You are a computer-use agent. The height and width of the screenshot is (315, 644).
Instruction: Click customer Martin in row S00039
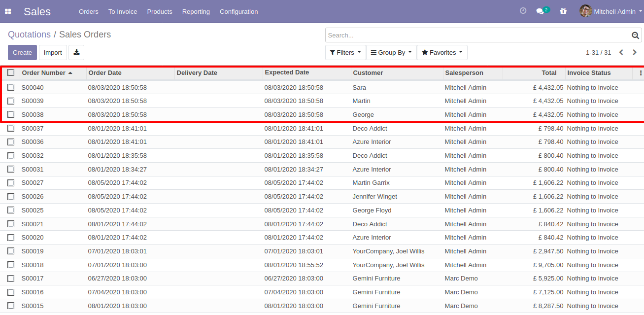tap(361, 101)
